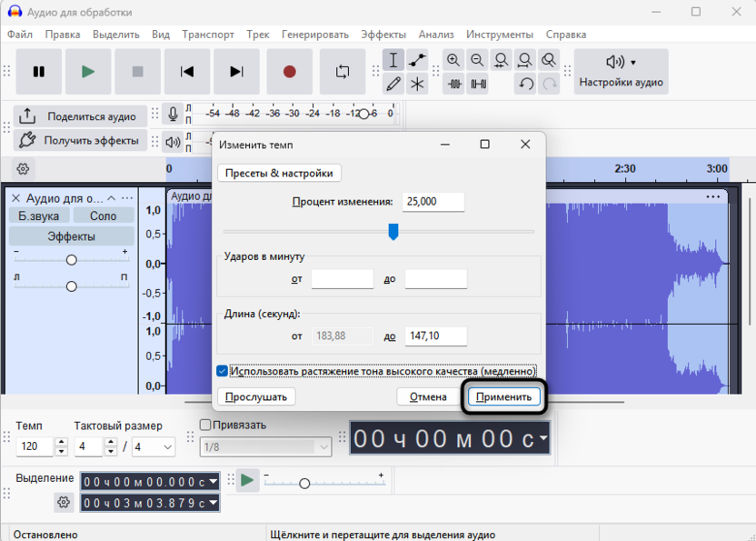This screenshot has height=541, width=756.
Task: Click the Undo arrow icon
Action: tap(525, 85)
